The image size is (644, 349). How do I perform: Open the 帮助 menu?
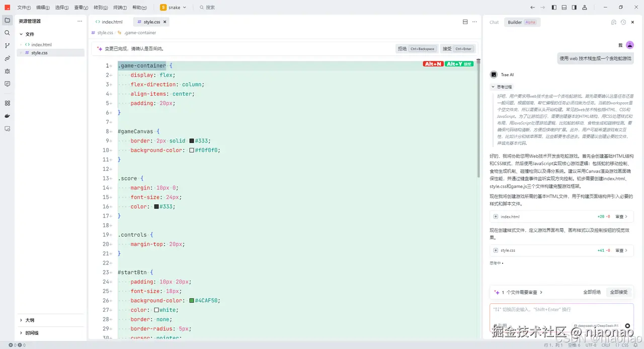(139, 8)
